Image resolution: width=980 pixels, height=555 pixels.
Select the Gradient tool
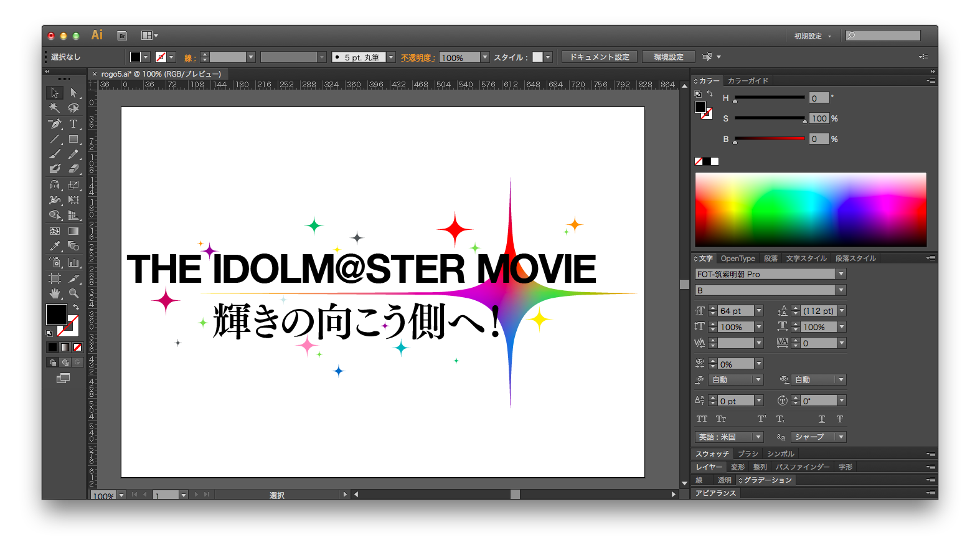[x=73, y=231]
